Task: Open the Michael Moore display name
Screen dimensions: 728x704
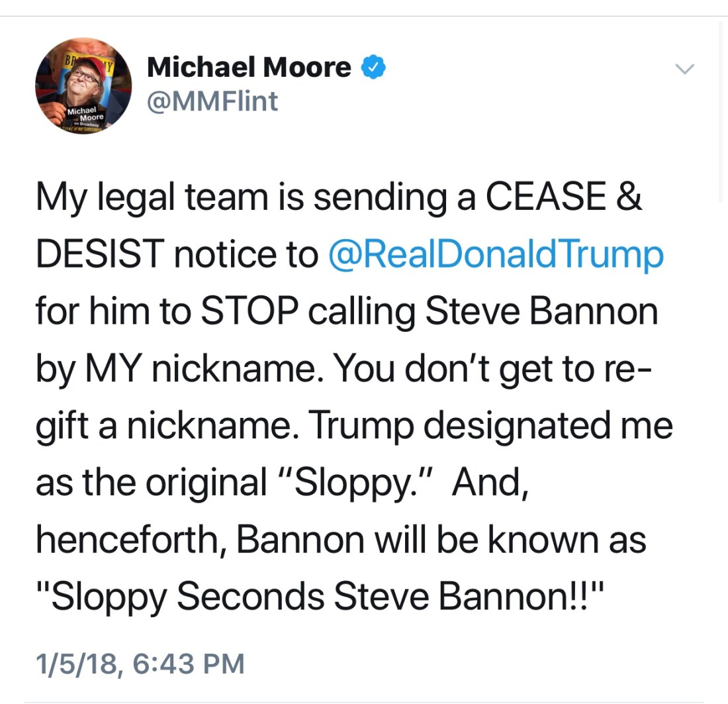Action: [249, 67]
